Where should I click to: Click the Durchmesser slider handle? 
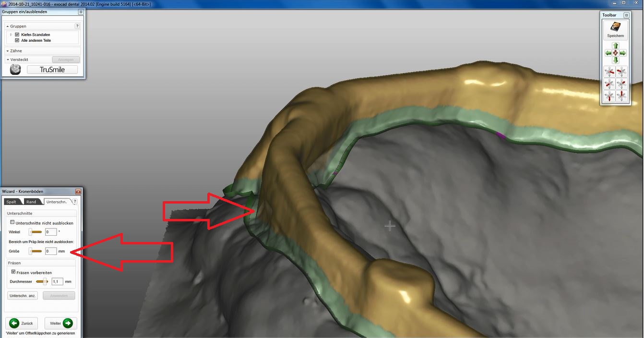coord(45,282)
